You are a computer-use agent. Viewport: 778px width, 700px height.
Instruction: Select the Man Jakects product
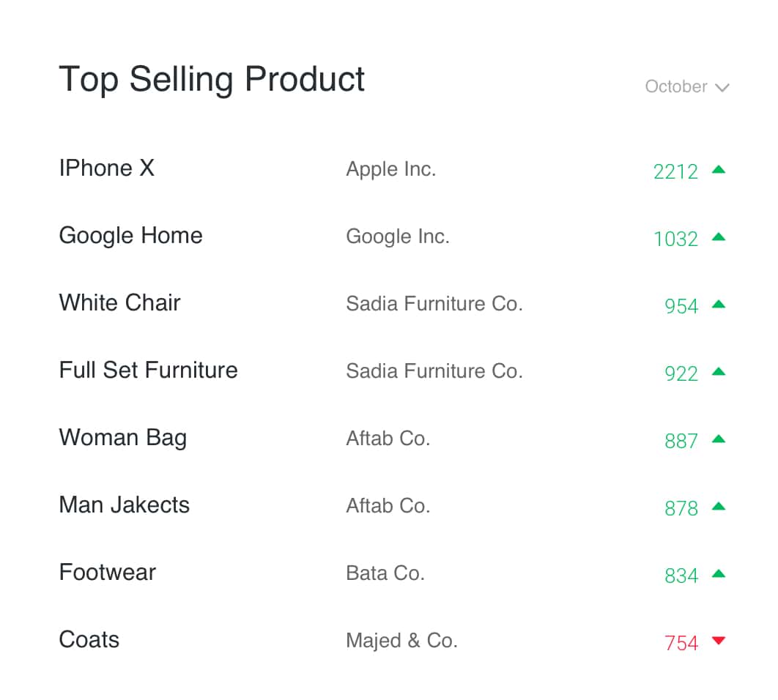point(125,505)
